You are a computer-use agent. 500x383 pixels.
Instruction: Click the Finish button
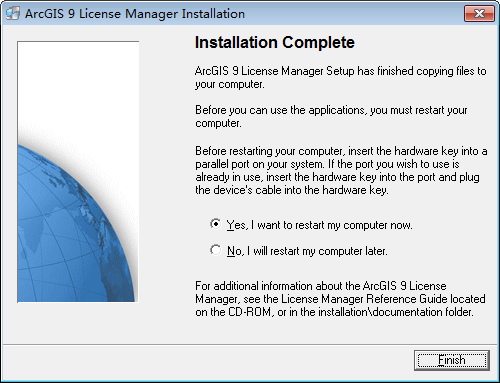[452, 360]
